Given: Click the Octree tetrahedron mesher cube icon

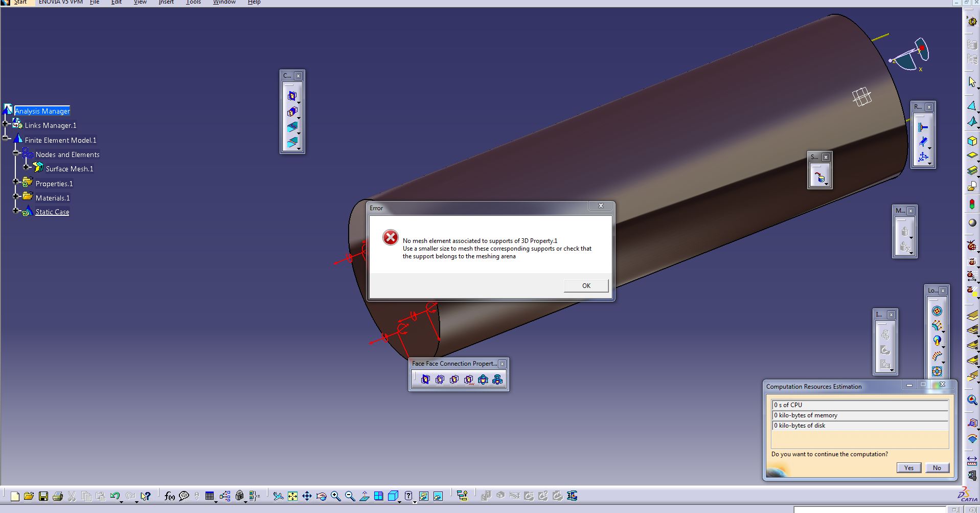Looking at the screenshot, I should pos(972,141).
